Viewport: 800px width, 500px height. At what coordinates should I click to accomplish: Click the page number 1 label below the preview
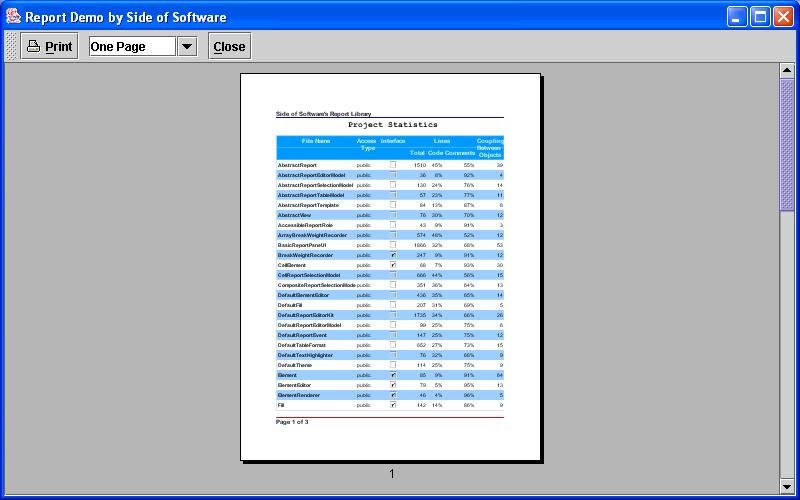pos(391,474)
